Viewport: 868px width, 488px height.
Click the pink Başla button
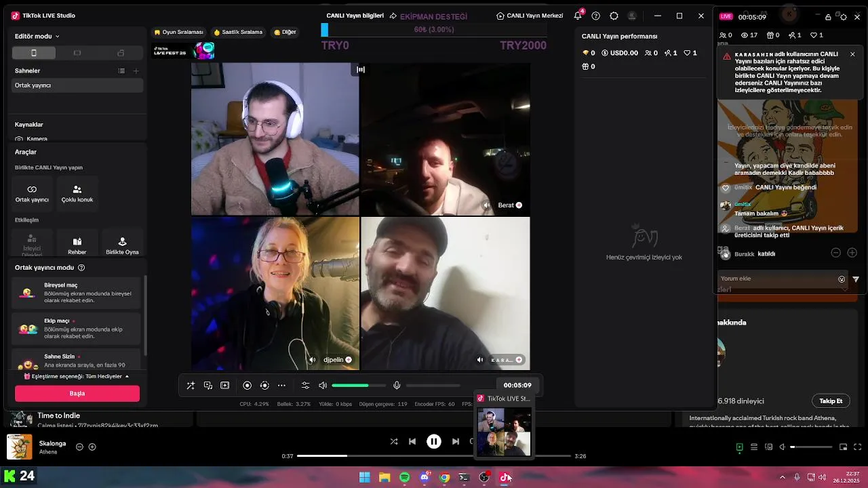point(77,394)
